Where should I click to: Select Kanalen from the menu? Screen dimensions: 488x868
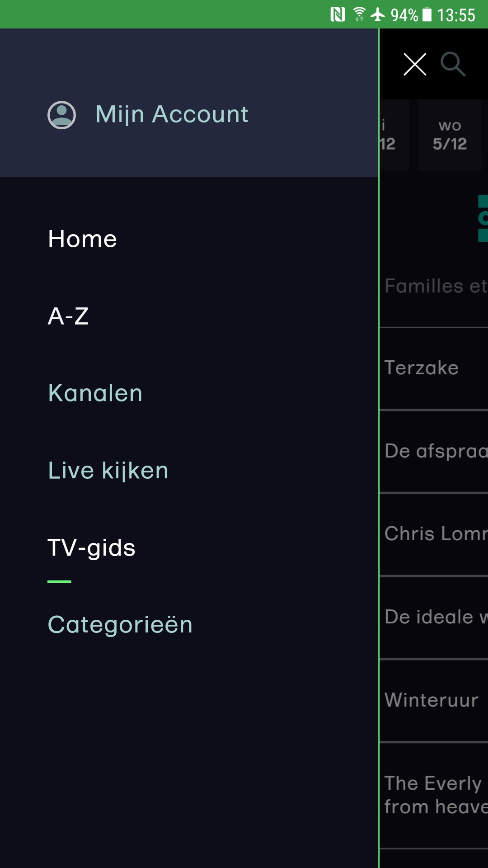(95, 393)
